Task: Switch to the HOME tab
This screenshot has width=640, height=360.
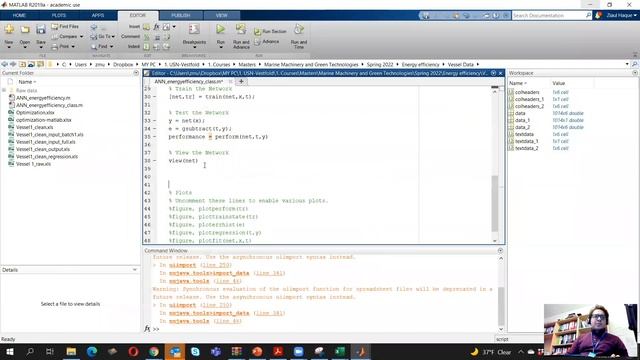Action: click(x=19, y=16)
